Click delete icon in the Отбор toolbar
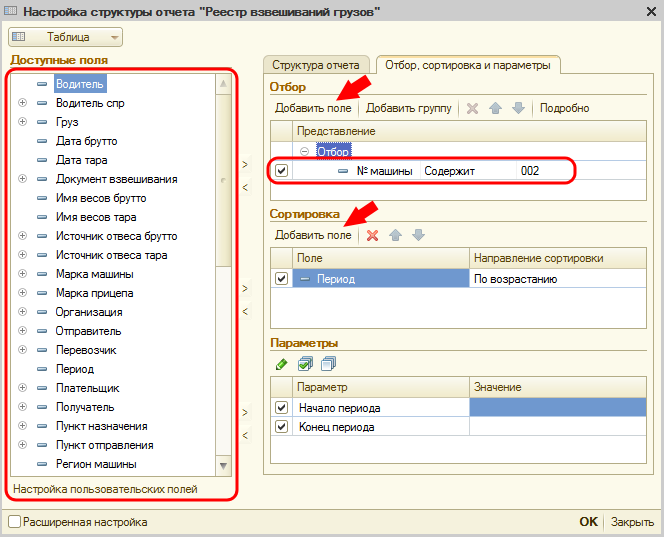The width and height of the screenshot is (664, 537). pos(473,108)
